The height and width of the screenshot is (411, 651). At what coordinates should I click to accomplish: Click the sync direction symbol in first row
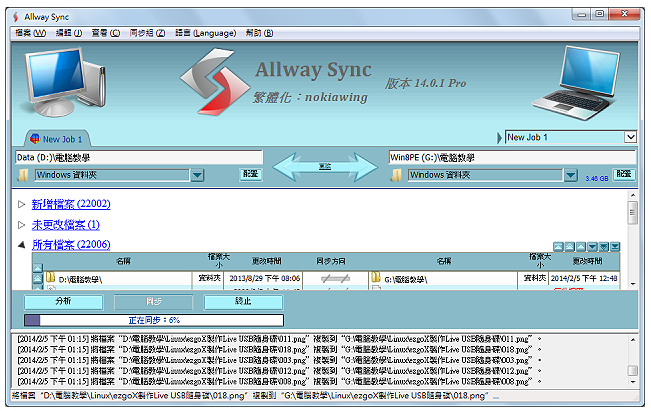pyautogui.click(x=335, y=279)
